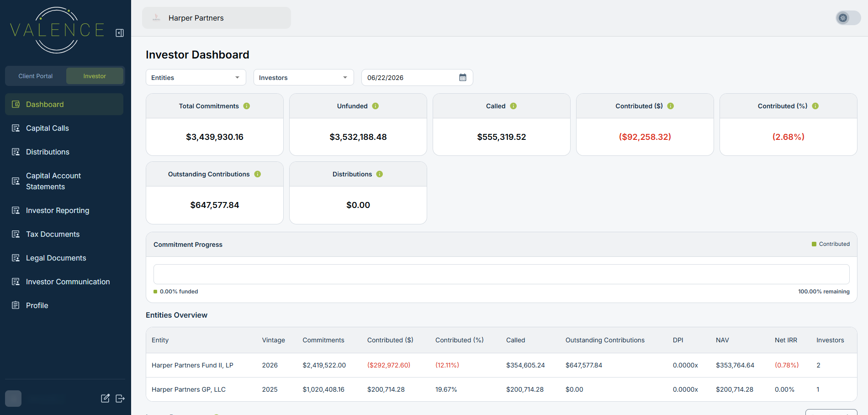Image resolution: width=868 pixels, height=415 pixels.
Task: Click the Harper Partners logo icon
Action: [x=156, y=18]
